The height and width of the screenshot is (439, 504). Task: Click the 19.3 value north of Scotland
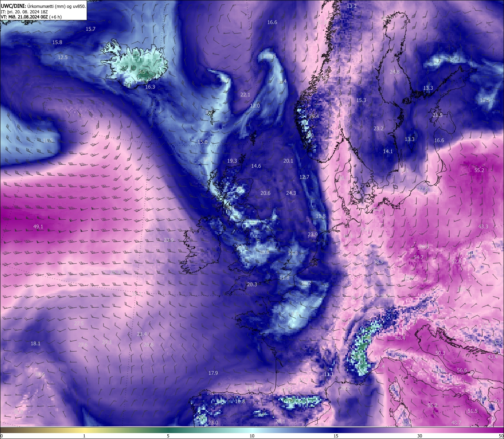tap(232, 161)
